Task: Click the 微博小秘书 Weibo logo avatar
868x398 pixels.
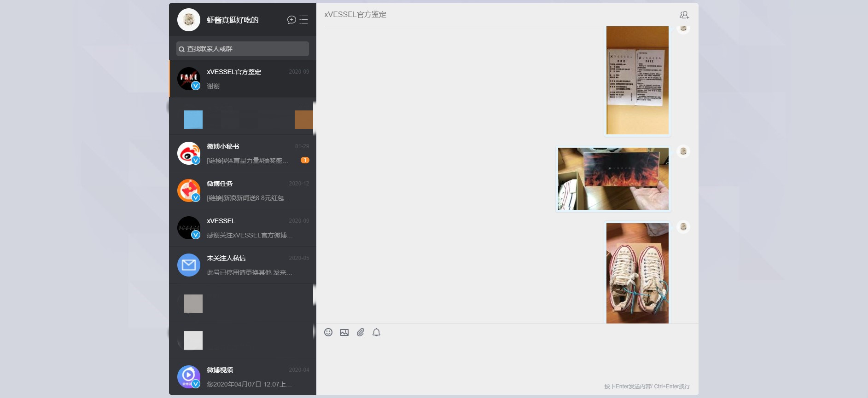Action: (x=189, y=153)
